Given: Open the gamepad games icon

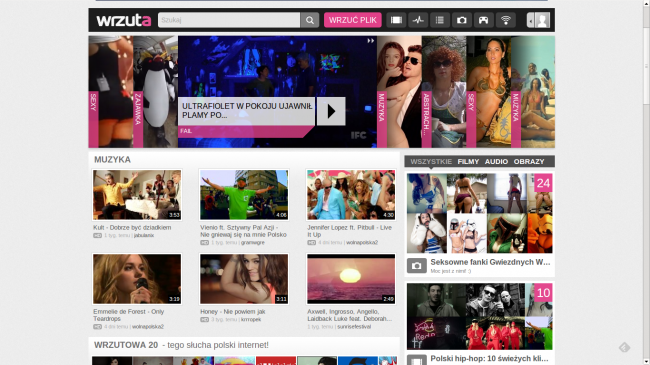Looking at the screenshot, I should coord(483,20).
